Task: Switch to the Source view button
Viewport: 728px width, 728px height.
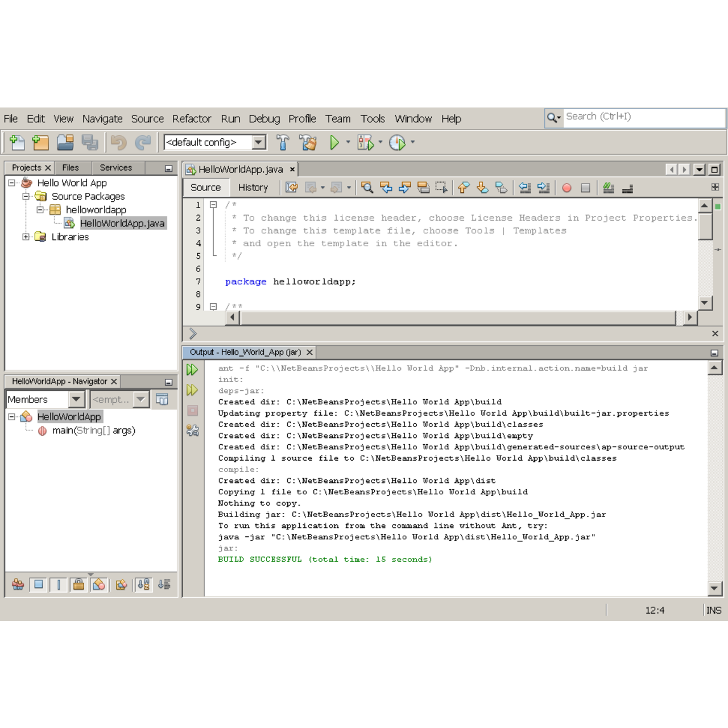Action: pos(206,188)
